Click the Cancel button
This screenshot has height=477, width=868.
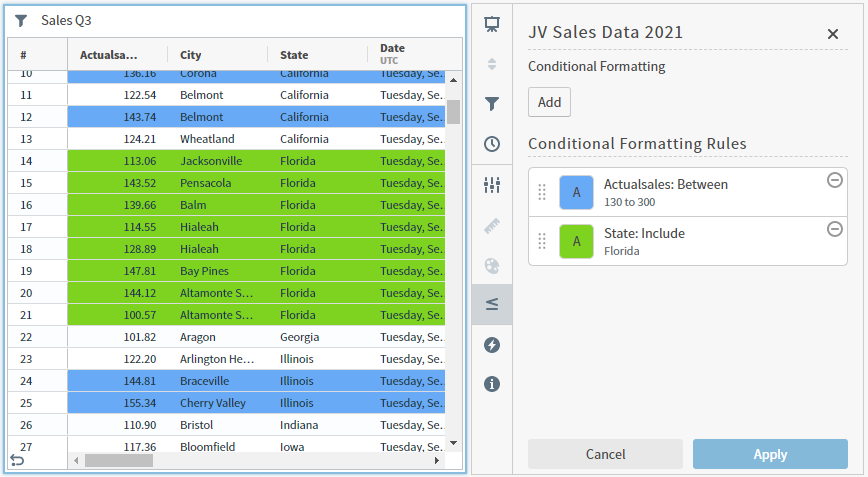click(606, 454)
